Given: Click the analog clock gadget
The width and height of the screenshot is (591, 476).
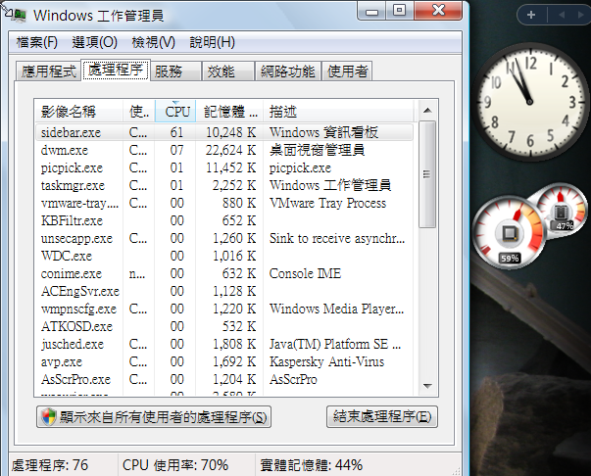Looking at the screenshot, I should [x=530, y=102].
